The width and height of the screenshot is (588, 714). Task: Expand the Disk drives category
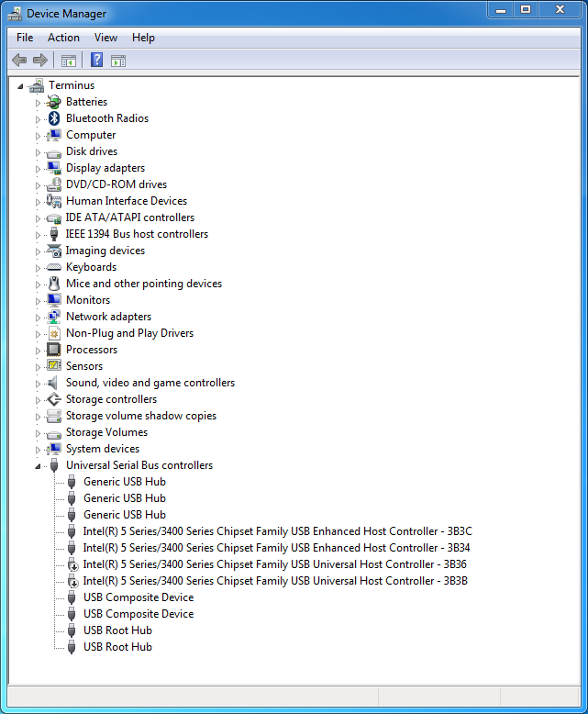tap(38, 152)
